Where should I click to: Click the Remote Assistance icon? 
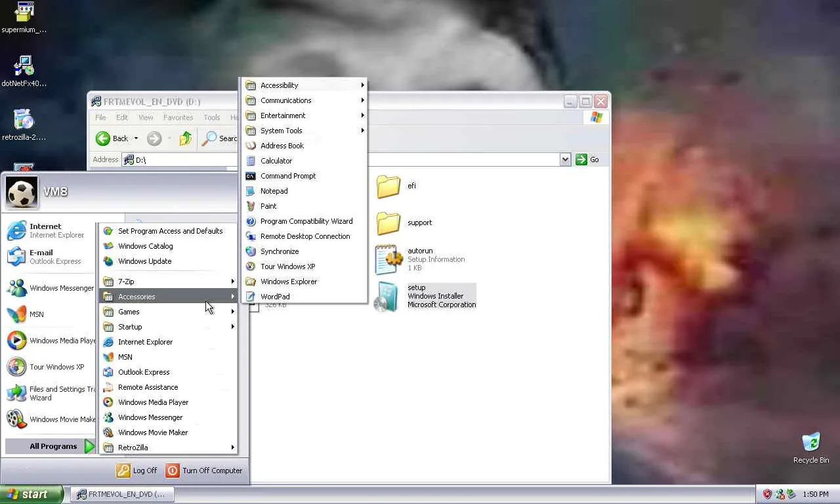click(x=108, y=387)
